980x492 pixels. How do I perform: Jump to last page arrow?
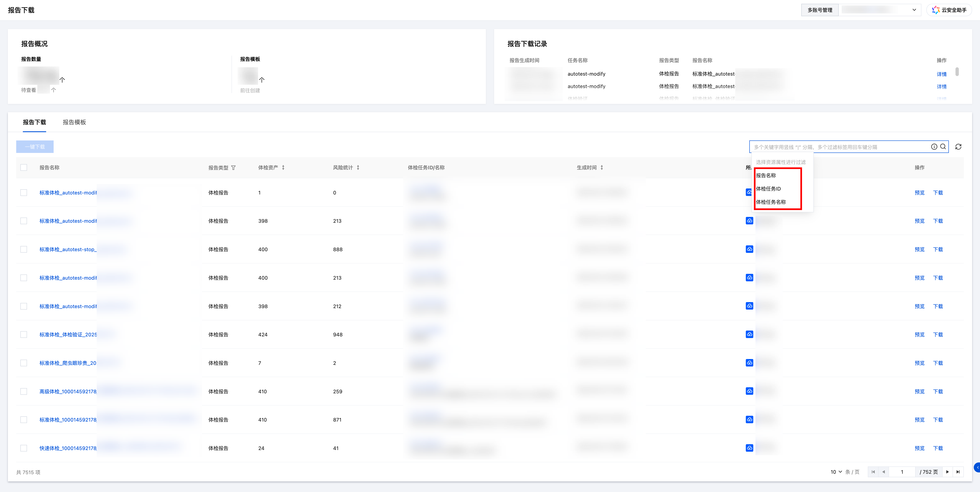tap(958, 472)
